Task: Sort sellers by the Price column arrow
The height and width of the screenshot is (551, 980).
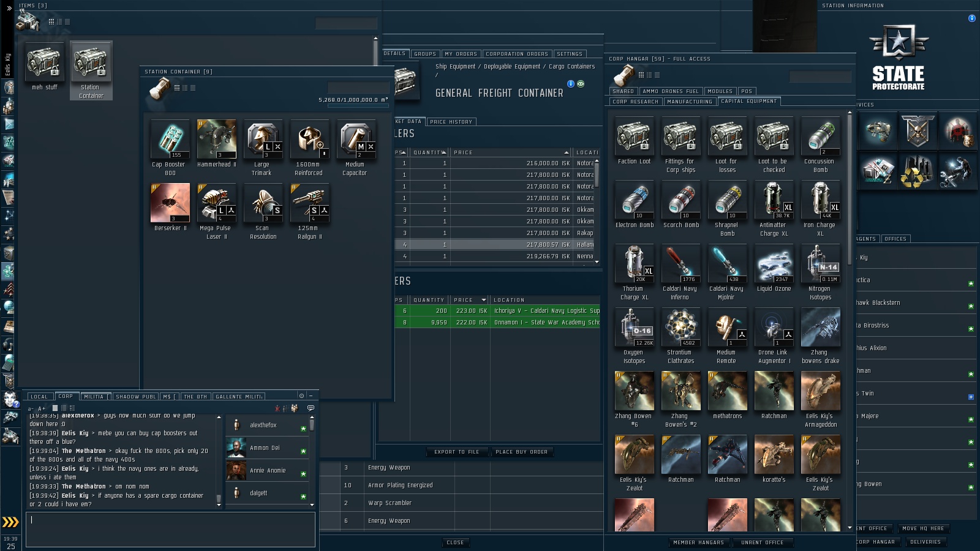Action: pos(567,152)
